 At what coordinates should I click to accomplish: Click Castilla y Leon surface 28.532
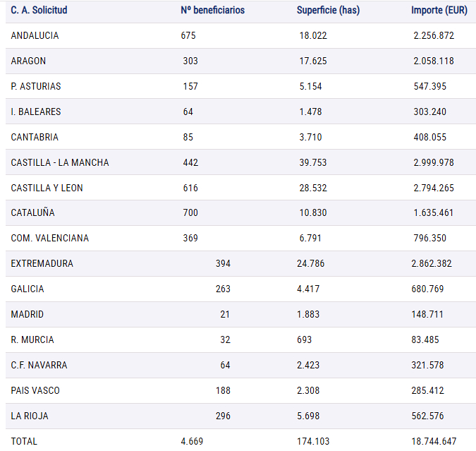[x=313, y=188]
